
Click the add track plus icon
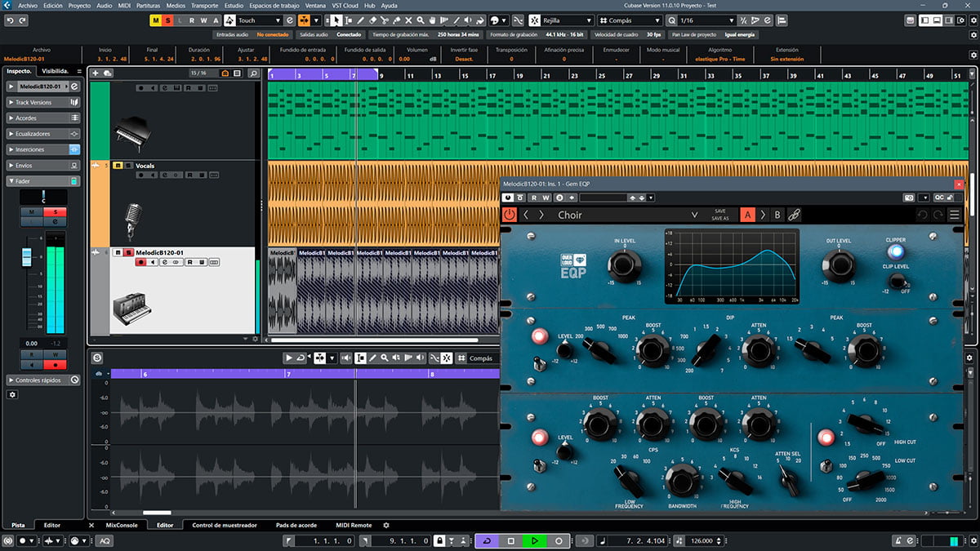(x=96, y=73)
